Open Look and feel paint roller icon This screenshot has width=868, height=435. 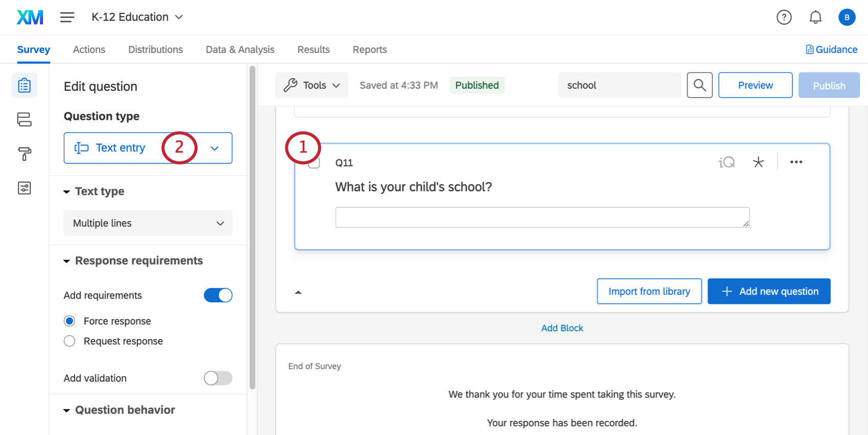coord(24,154)
